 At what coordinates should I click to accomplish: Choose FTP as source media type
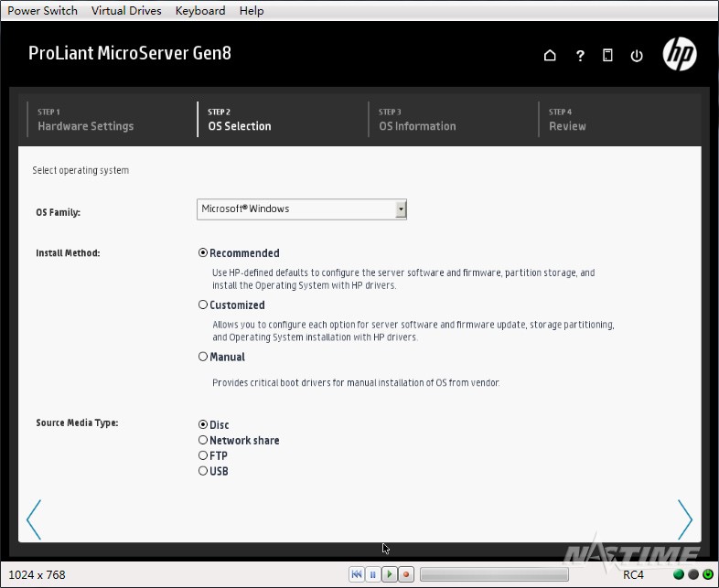203,455
